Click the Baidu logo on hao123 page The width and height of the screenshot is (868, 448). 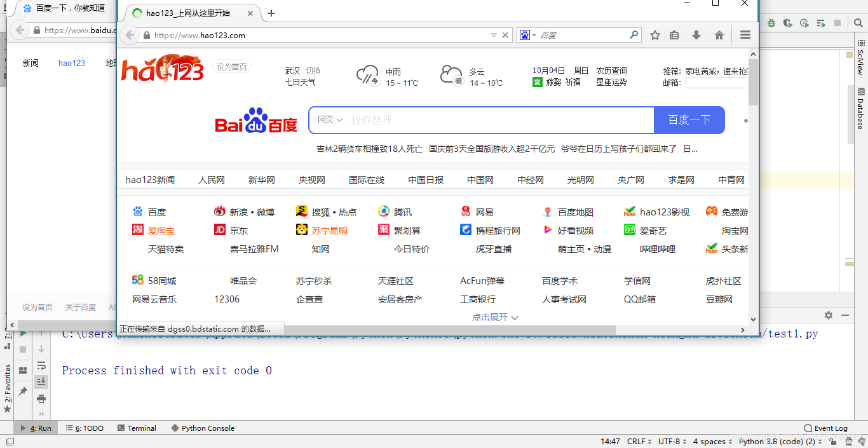click(256, 120)
